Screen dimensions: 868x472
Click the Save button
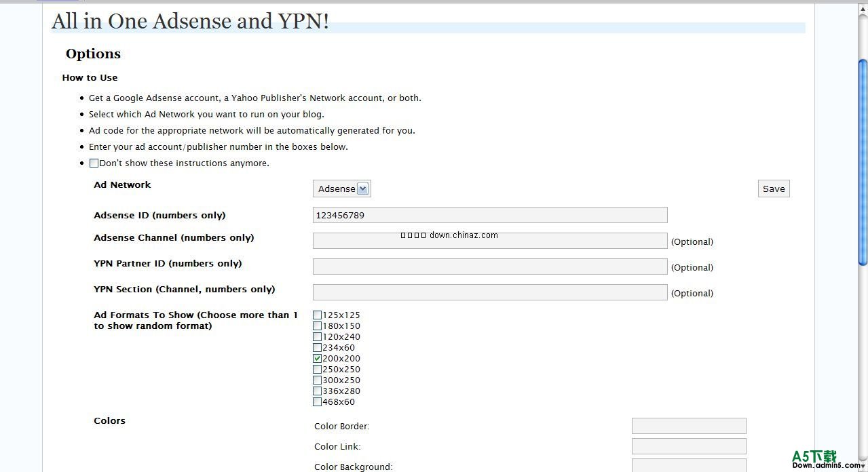(x=774, y=189)
